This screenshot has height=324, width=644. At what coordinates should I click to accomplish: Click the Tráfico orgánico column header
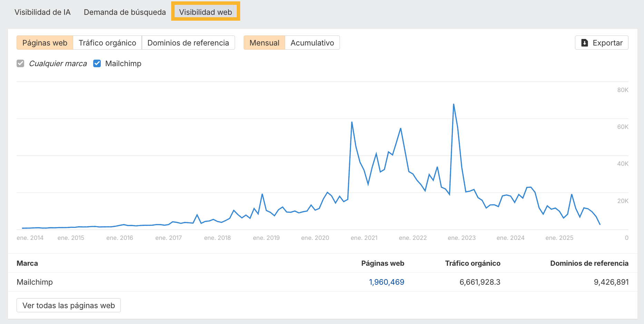[x=472, y=263]
